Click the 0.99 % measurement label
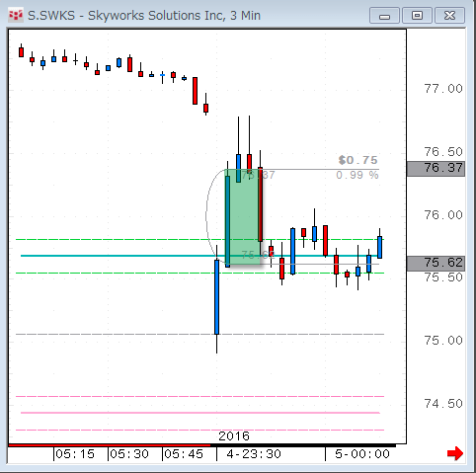The width and height of the screenshot is (476, 473). pyautogui.click(x=357, y=175)
